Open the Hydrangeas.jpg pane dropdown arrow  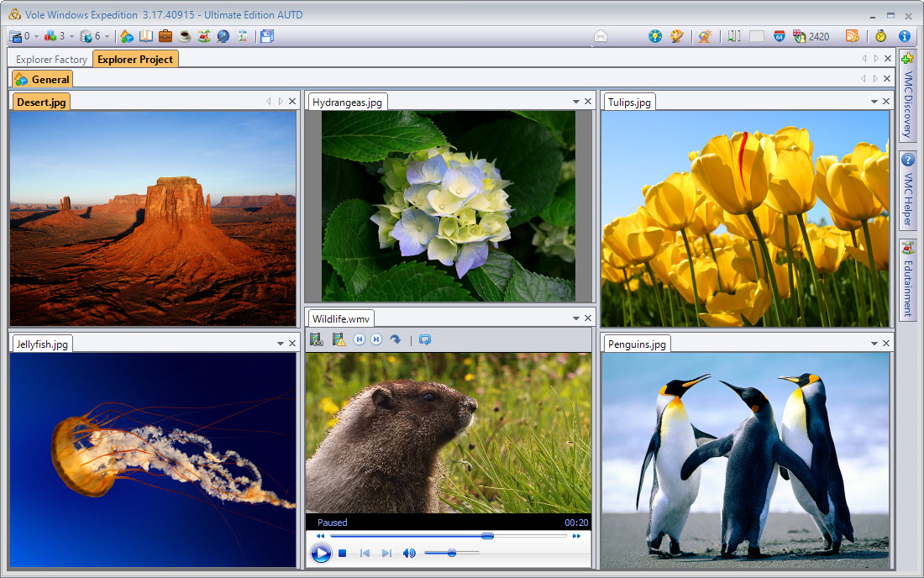(576, 102)
